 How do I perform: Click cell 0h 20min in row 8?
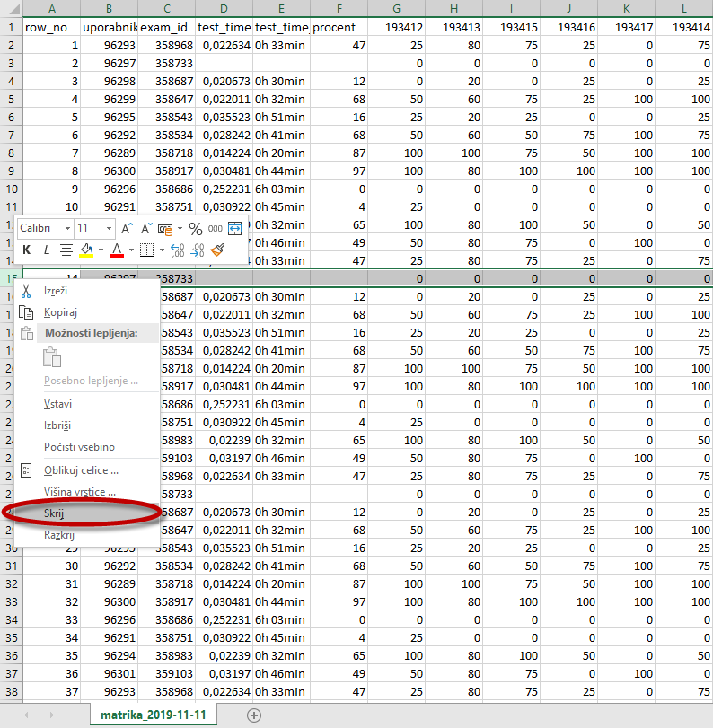(281, 153)
